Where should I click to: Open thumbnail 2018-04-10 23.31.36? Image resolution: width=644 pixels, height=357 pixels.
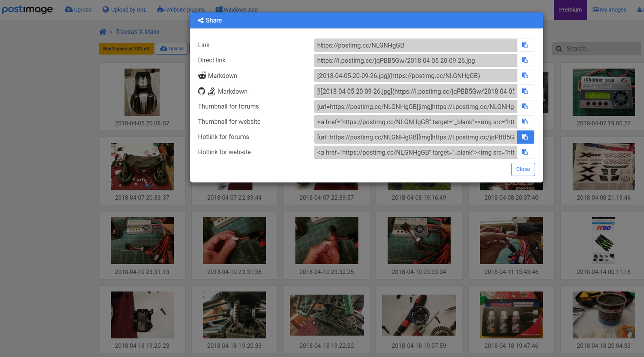pyautogui.click(x=234, y=241)
